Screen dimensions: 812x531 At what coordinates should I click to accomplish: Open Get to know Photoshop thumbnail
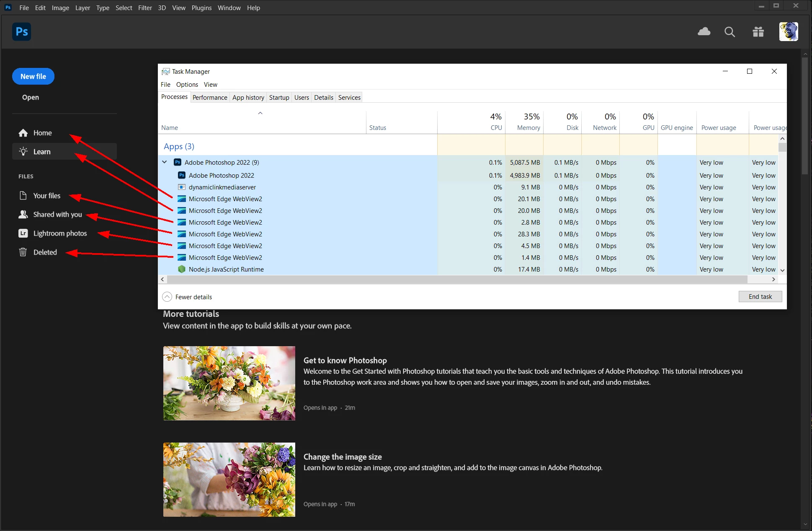229,383
